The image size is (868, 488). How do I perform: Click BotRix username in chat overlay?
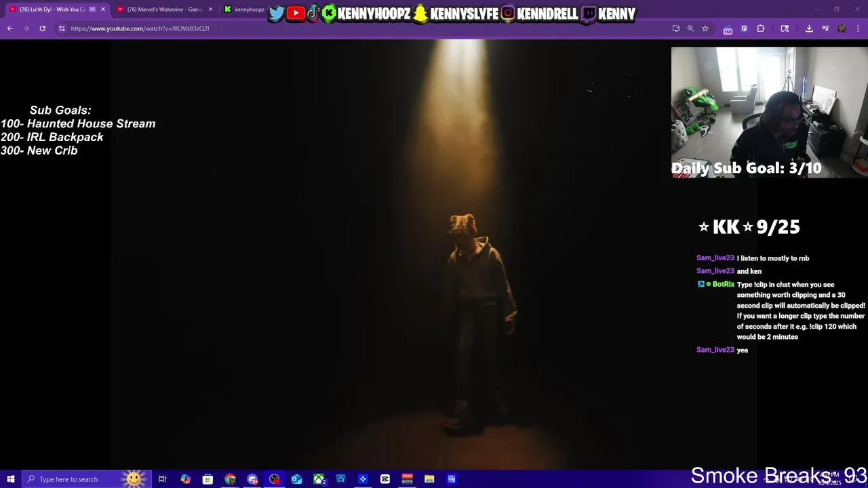click(x=724, y=285)
